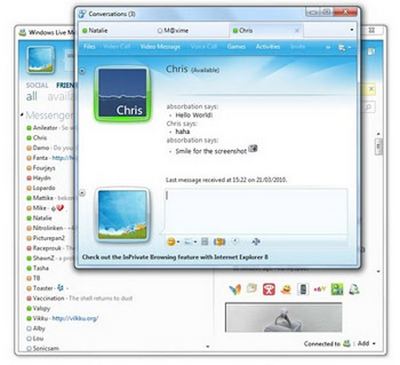Click the round font icon in chat toolbar

[x=235, y=241]
